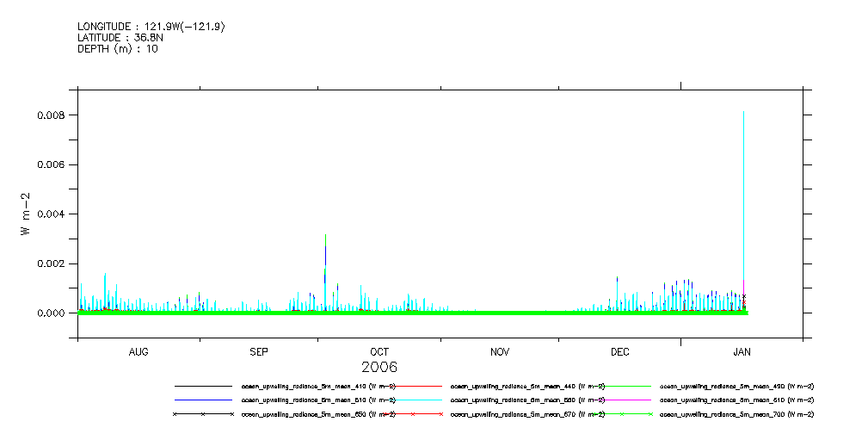The width and height of the screenshot is (868, 434).
Task: Click the AUG month label on x-axis
Action: 139,352
